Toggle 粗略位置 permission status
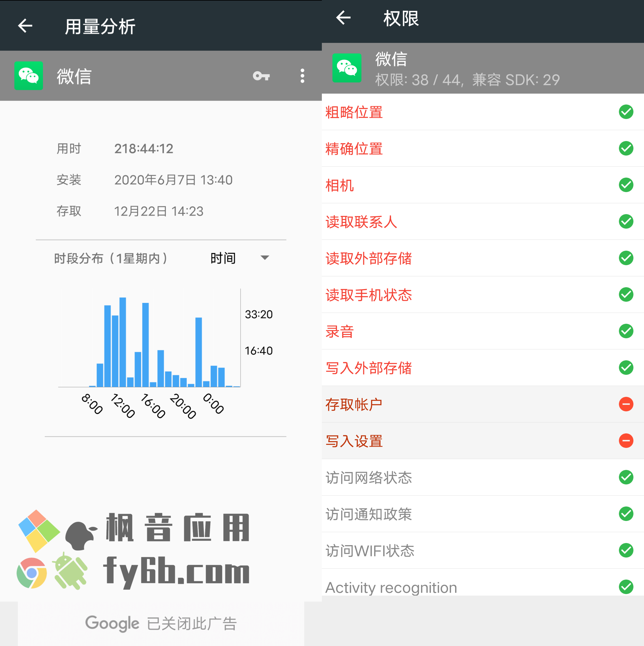This screenshot has height=646, width=644. 626,112
